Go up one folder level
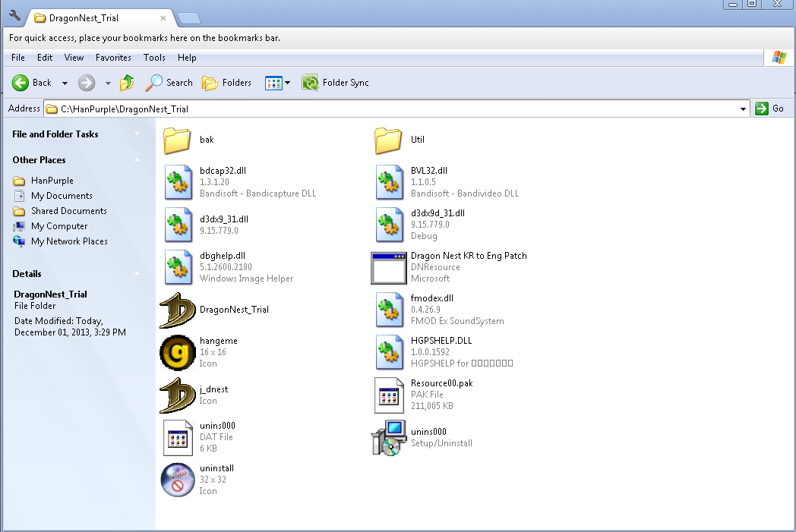The width and height of the screenshot is (796, 532). [127, 83]
